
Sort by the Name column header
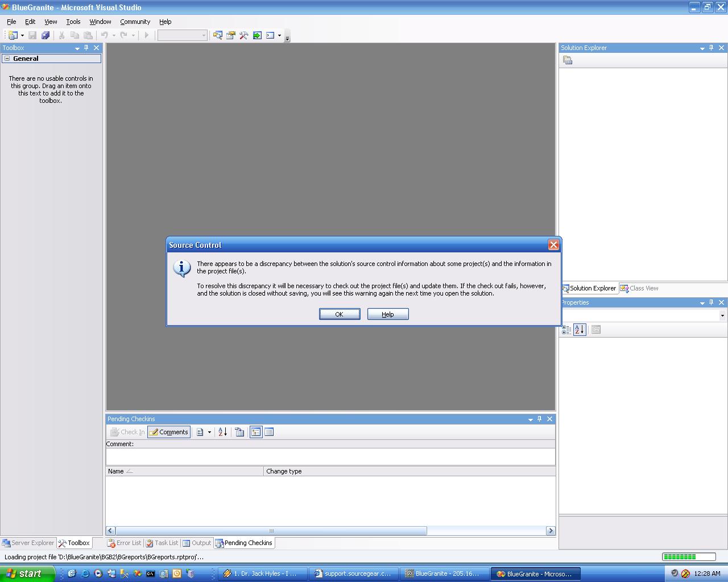coord(184,471)
